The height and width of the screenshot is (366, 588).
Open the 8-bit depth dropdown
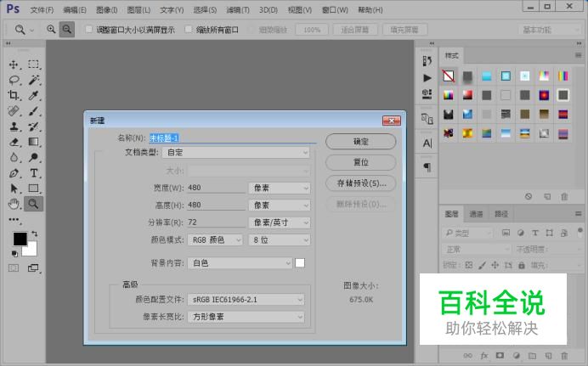(x=279, y=239)
